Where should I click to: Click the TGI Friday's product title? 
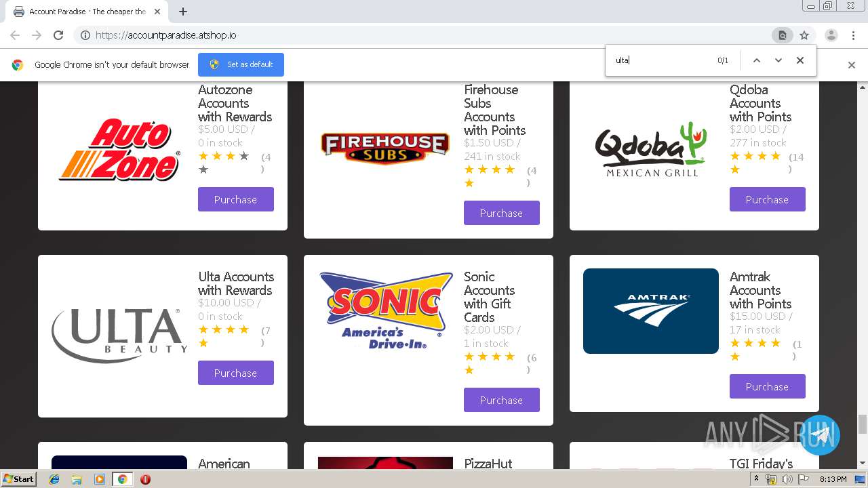pos(761,464)
